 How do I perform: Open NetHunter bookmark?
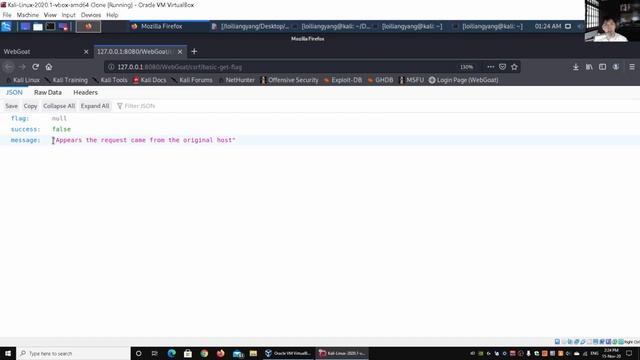pyautogui.click(x=236, y=80)
